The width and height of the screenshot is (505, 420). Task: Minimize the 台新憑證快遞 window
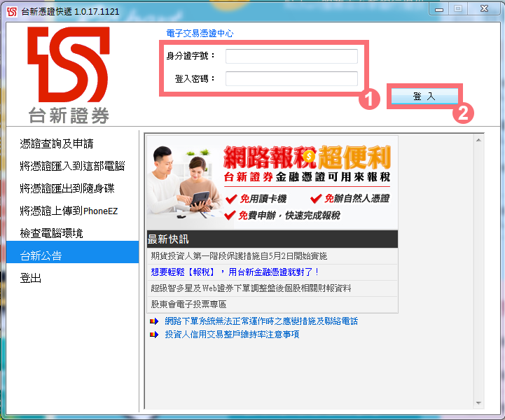pyautogui.click(x=439, y=9)
